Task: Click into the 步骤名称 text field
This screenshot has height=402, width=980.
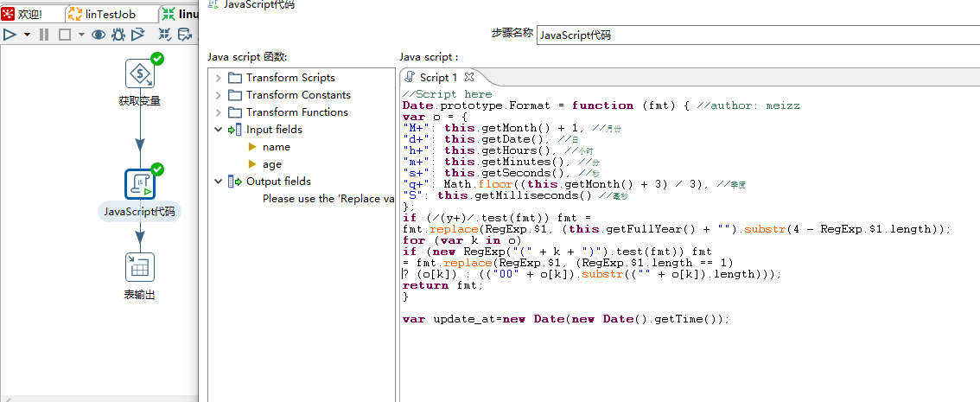Action: (x=758, y=35)
